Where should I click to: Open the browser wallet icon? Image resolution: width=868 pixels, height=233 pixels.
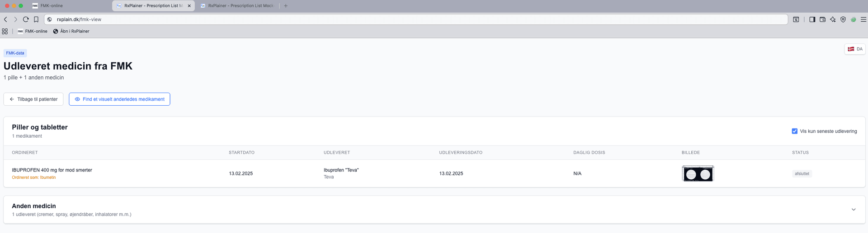823,19
